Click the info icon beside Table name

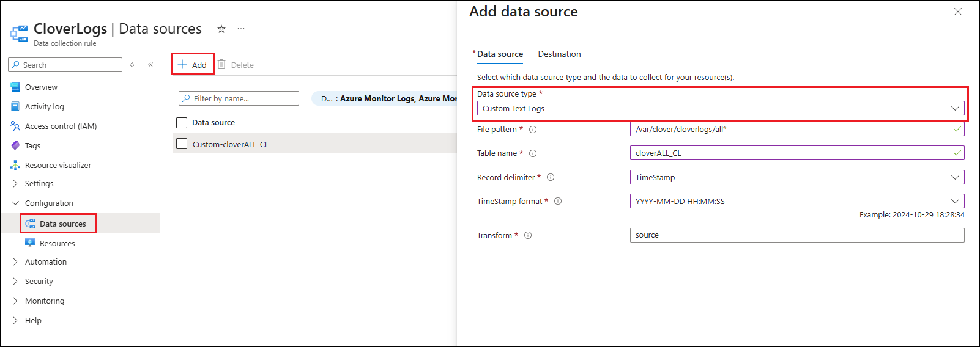(533, 153)
